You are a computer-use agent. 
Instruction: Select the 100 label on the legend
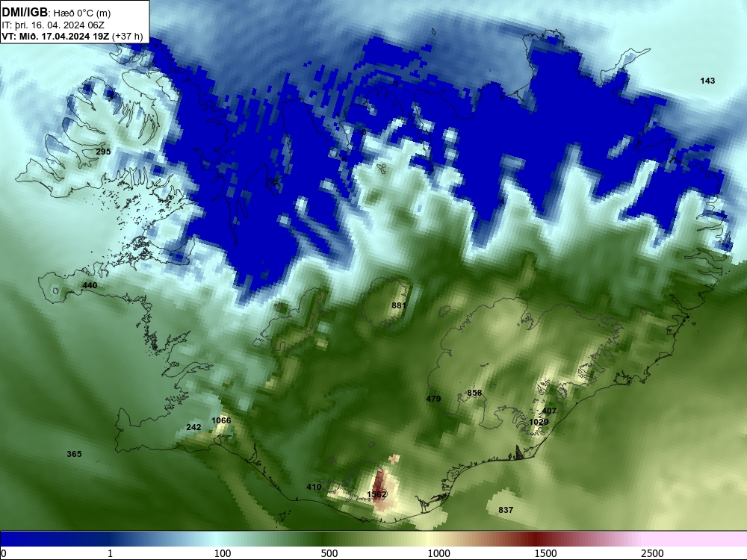point(223,553)
